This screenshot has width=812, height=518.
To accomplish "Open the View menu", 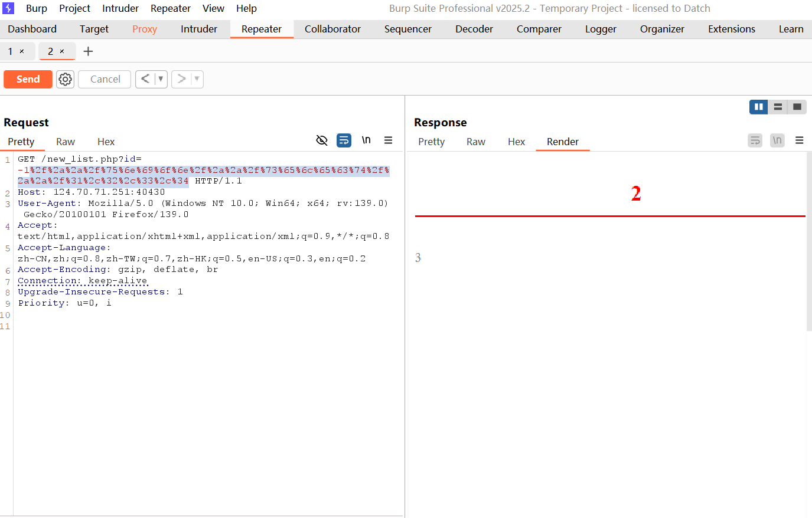I will [x=213, y=8].
